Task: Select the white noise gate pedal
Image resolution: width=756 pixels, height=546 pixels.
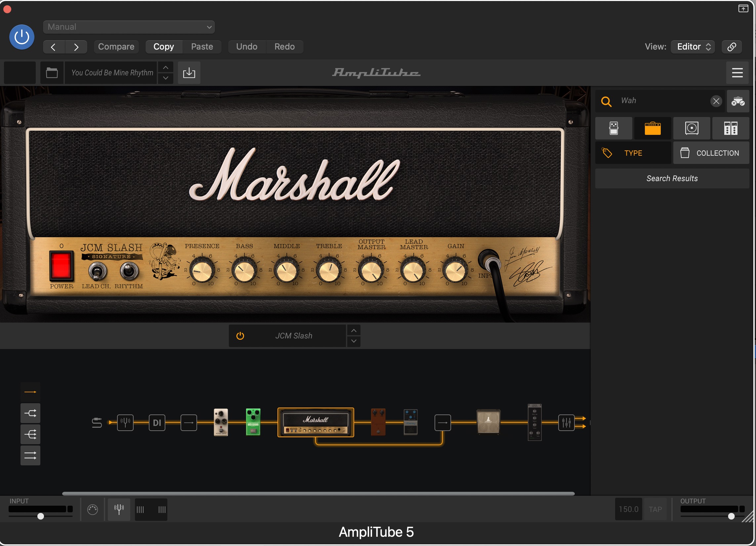Action: tap(221, 422)
